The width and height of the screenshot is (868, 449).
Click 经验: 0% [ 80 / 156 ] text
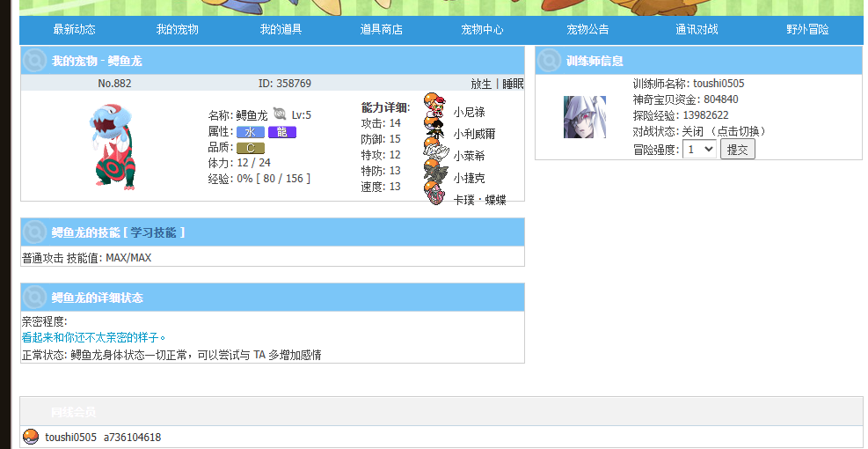coord(259,179)
